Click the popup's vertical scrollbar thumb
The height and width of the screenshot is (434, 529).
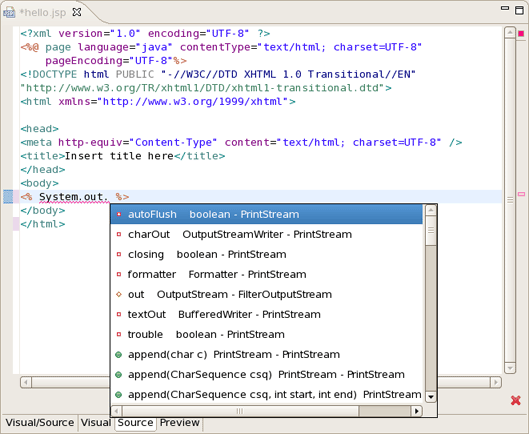coord(430,230)
